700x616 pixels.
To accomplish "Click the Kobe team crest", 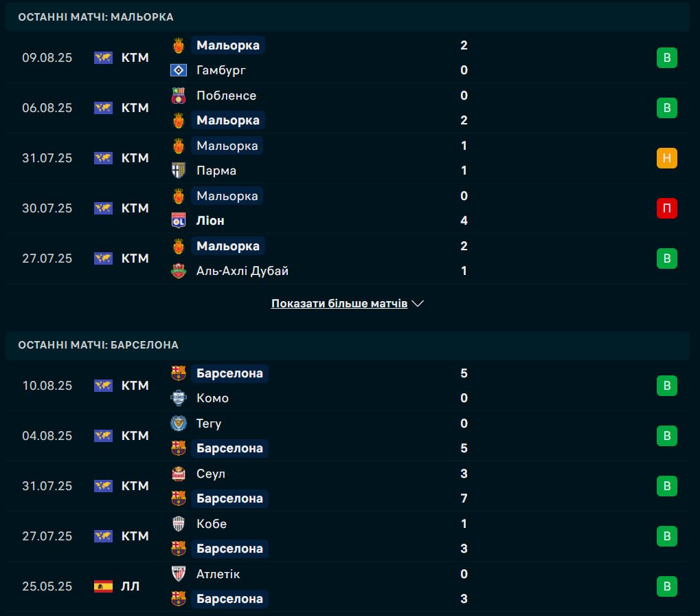I will pyautogui.click(x=179, y=524).
